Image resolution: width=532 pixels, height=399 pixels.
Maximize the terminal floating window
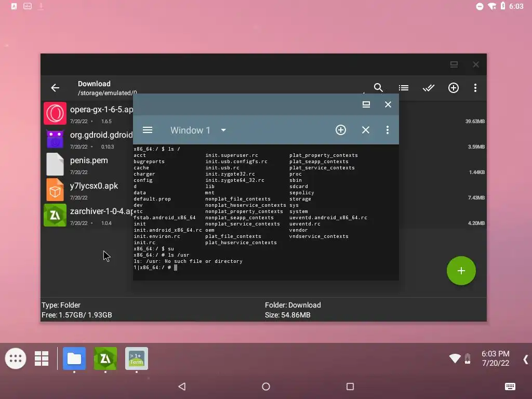(x=366, y=104)
